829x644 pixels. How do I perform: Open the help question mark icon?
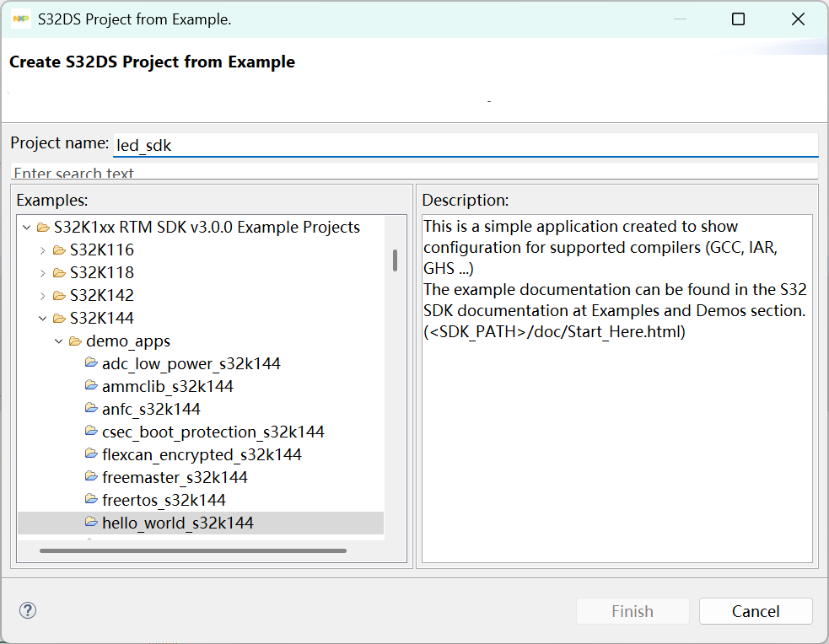point(28,611)
